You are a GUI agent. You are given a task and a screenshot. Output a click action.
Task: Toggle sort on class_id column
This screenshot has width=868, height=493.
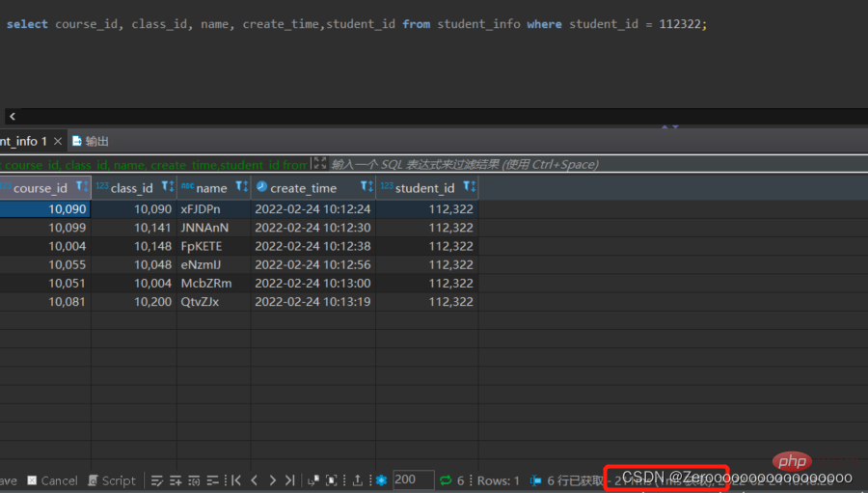168,186
